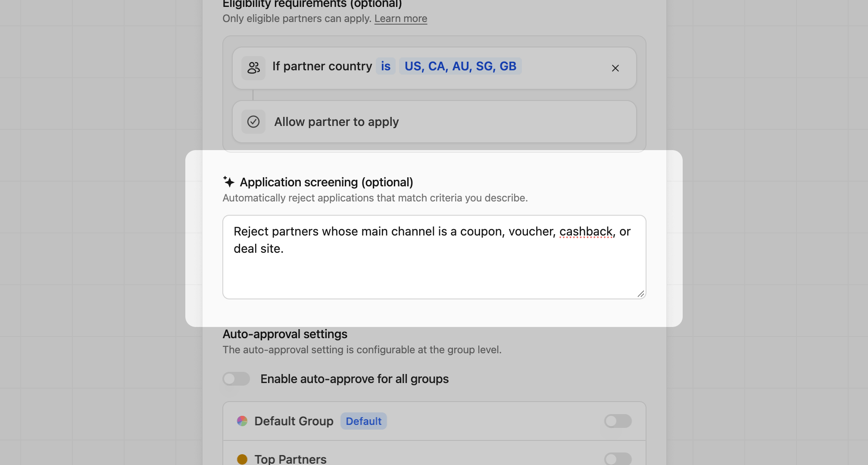This screenshot has width=868, height=465.
Task: Click the Auto-approval settings heading
Action: [285, 334]
